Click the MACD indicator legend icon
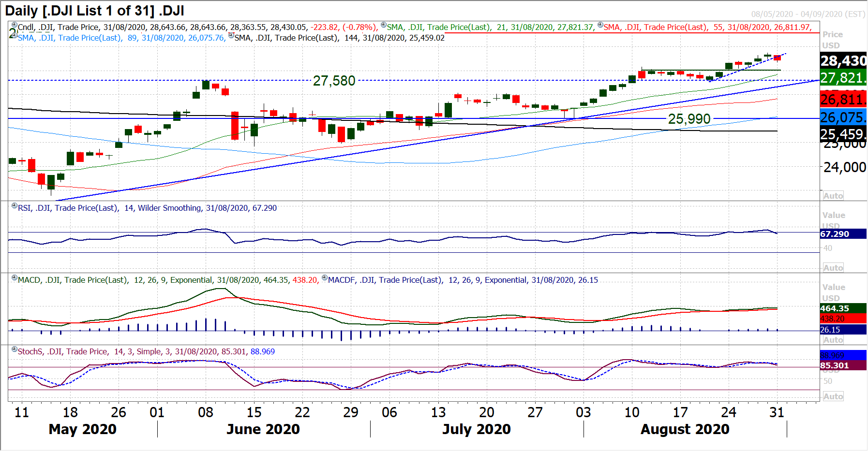 click(x=15, y=278)
